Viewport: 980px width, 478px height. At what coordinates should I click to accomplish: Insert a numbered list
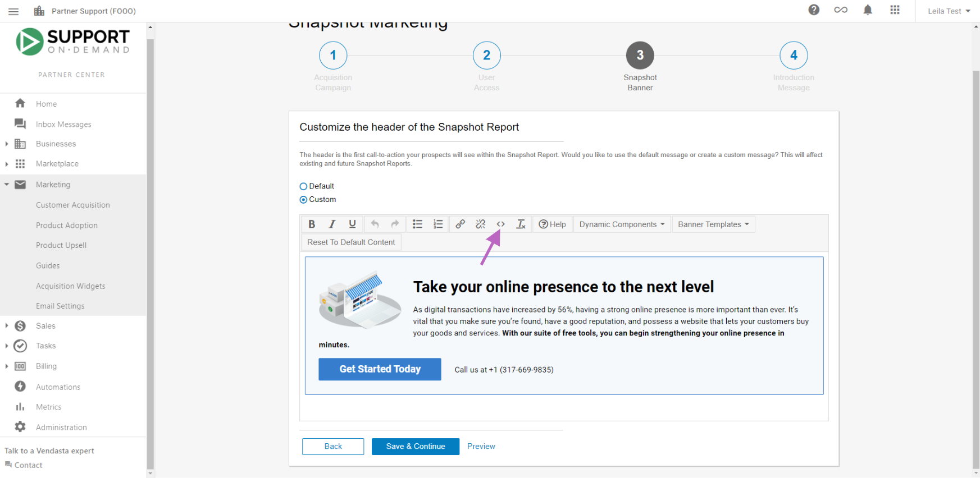point(438,224)
